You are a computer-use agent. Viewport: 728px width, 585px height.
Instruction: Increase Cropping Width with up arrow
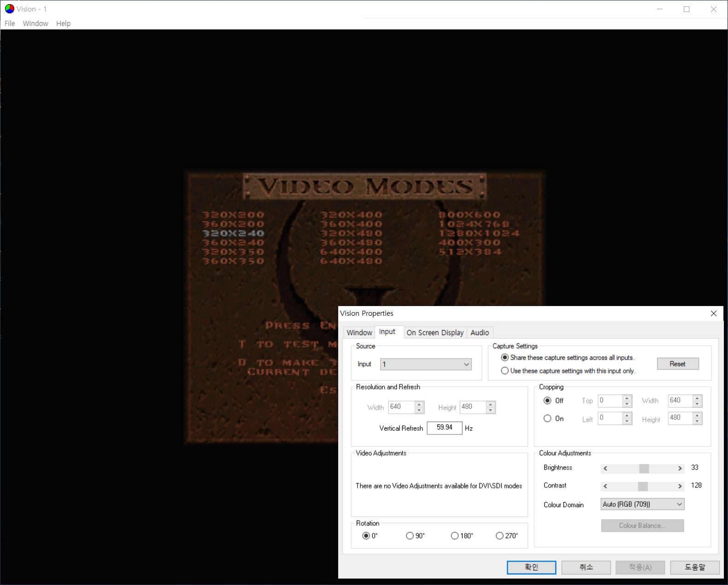[x=698, y=398]
